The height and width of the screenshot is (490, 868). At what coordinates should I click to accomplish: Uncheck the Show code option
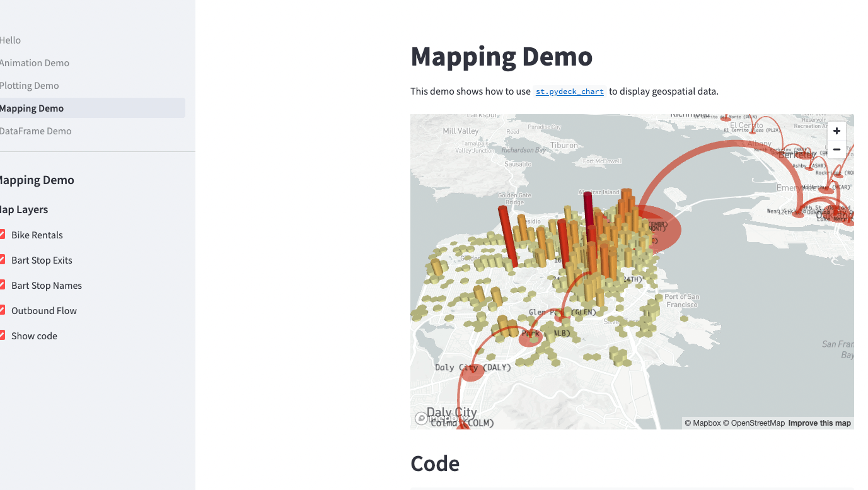[3, 335]
